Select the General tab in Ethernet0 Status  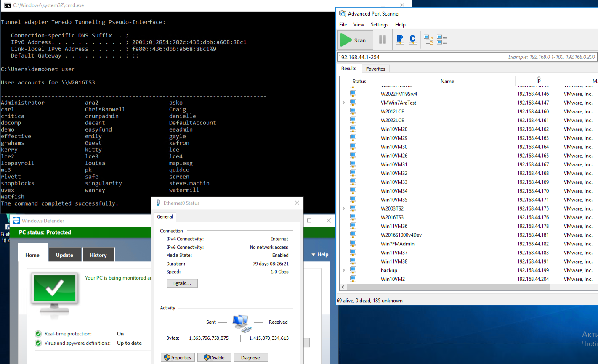click(165, 217)
